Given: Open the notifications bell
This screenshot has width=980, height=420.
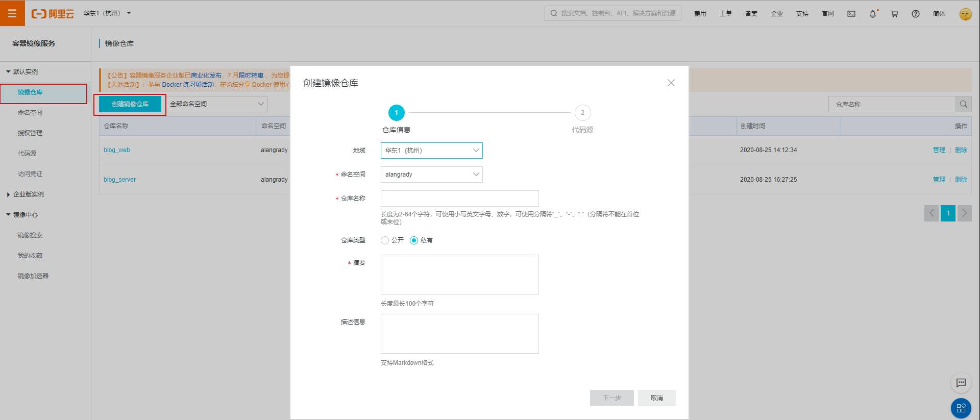Looking at the screenshot, I should (x=873, y=14).
